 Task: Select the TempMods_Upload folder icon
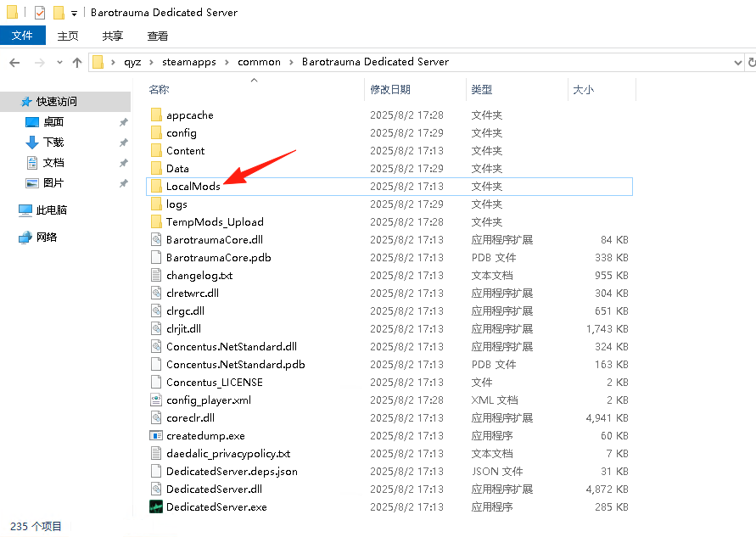click(x=156, y=221)
